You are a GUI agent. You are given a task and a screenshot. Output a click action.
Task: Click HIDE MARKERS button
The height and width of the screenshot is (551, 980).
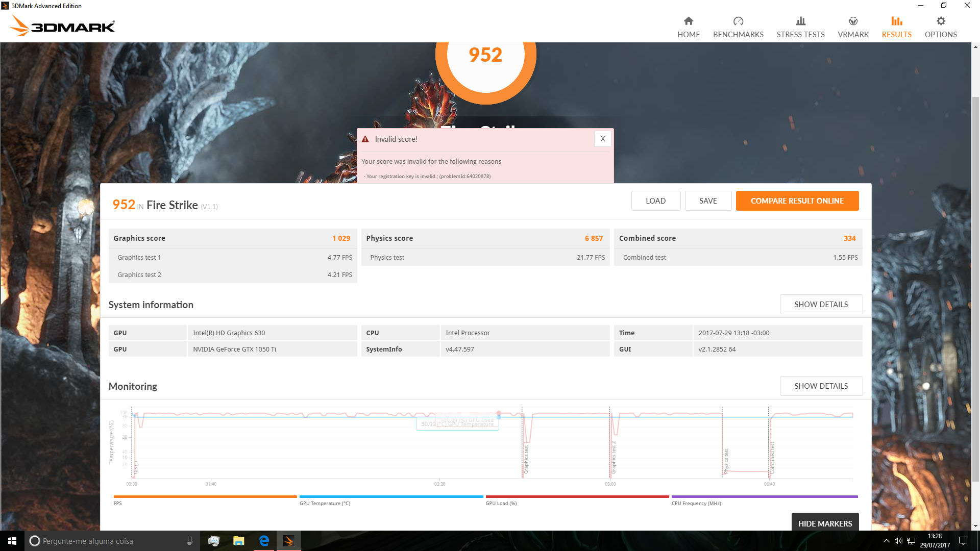tap(825, 523)
